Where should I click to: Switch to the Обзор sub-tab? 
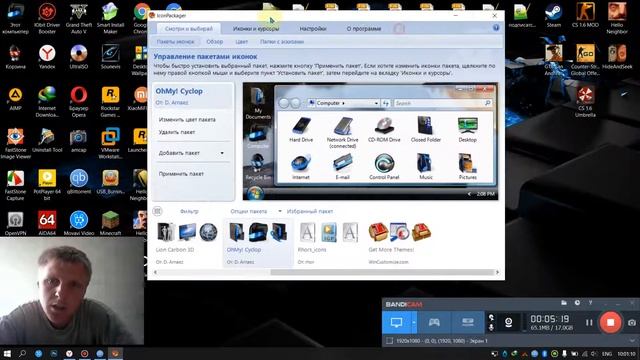215,42
